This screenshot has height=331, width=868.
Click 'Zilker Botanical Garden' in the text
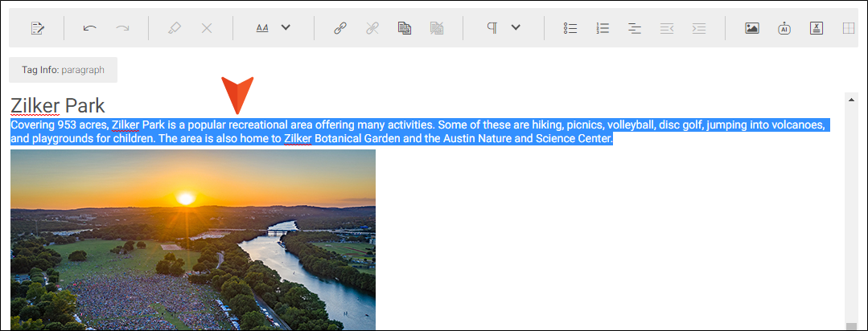(343, 138)
